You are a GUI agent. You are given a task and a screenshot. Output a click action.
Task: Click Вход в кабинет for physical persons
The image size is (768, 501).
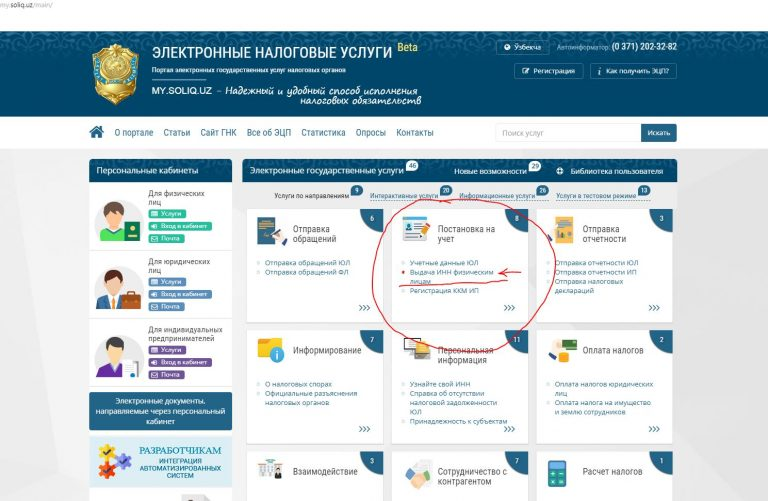click(x=180, y=226)
